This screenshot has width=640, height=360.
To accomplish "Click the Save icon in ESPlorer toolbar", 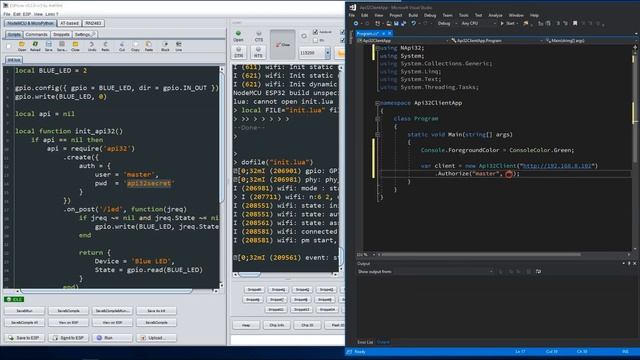I will [48, 46].
